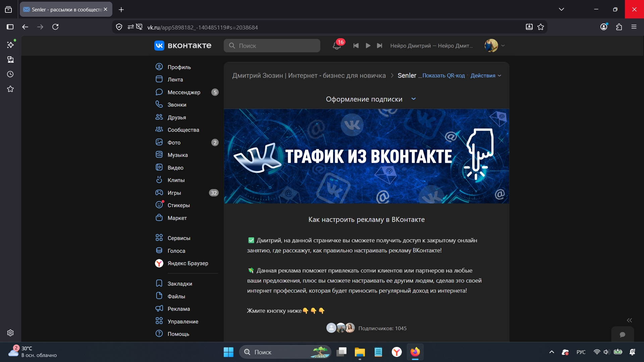Close the Senler tab
This screenshot has width=644, height=362.
click(x=105, y=9)
